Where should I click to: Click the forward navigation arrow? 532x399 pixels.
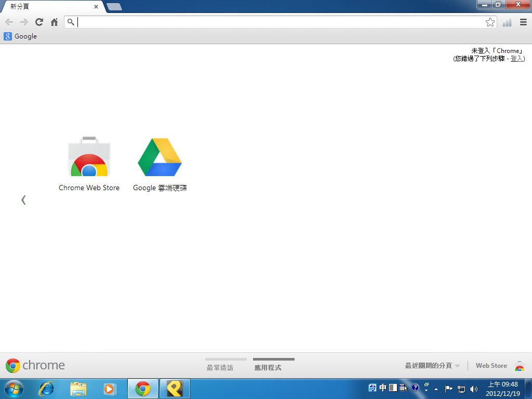point(24,22)
